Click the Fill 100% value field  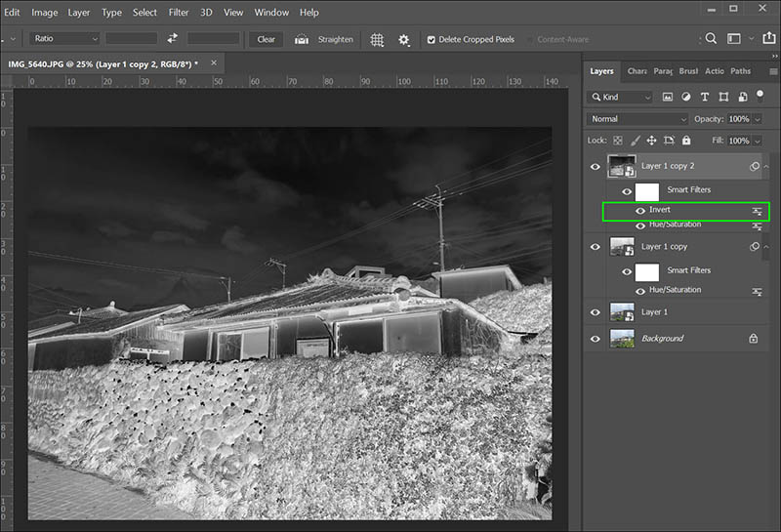coord(739,141)
